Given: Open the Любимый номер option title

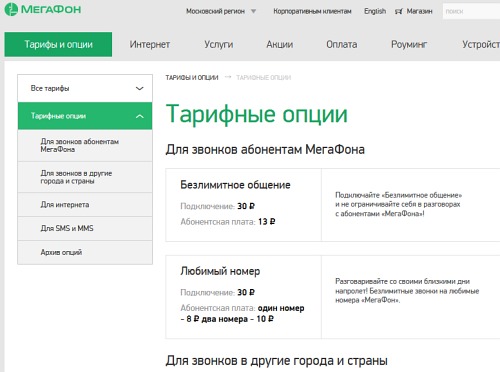Looking at the screenshot, I should [220, 271].
